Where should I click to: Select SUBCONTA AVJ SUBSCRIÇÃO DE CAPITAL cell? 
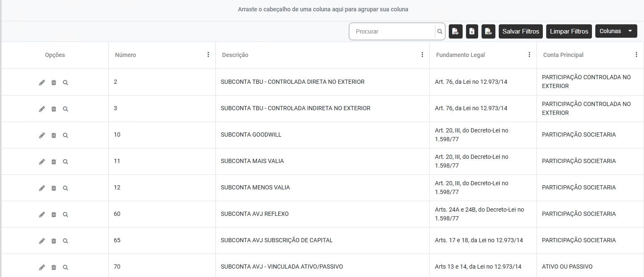coord(322,241)
